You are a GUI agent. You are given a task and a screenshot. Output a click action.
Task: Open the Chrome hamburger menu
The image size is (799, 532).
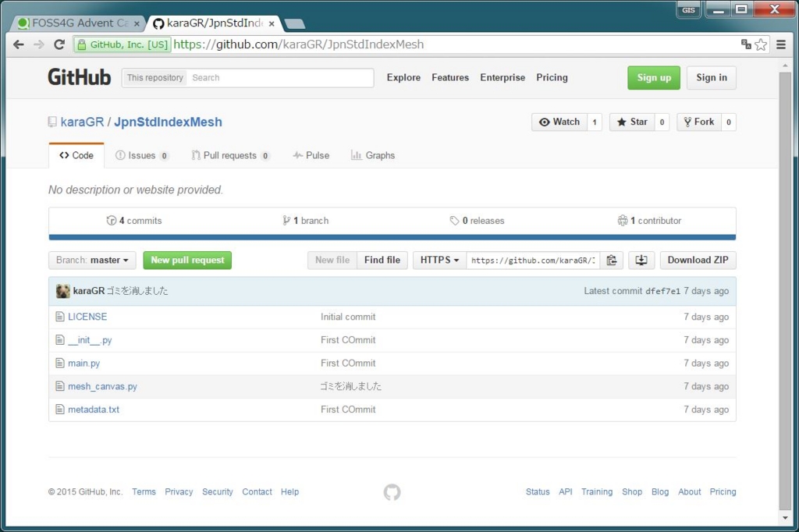pos(780,44)
